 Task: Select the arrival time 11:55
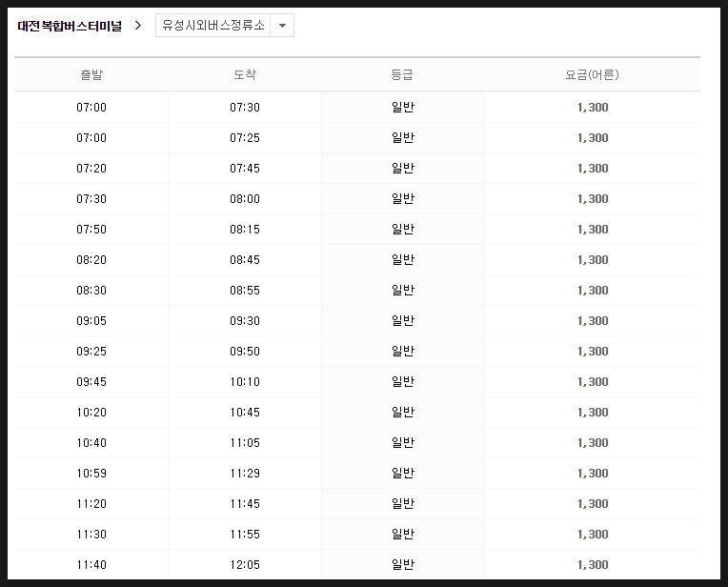point(245,534)
